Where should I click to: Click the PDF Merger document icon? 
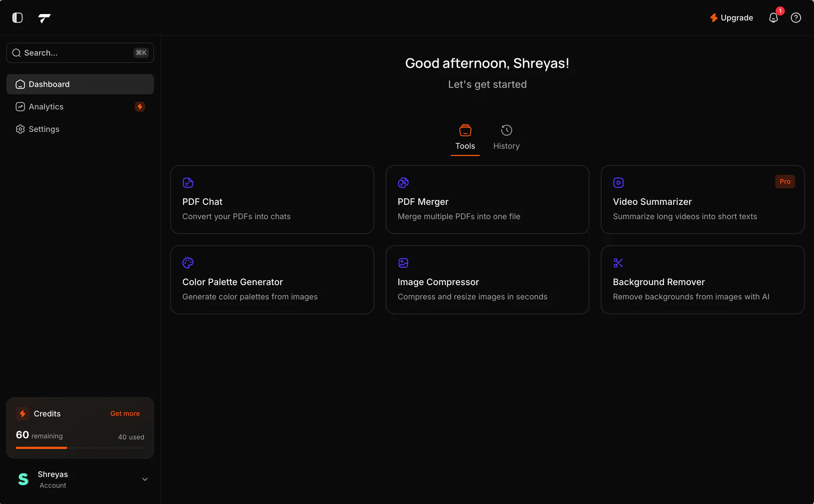403,182
